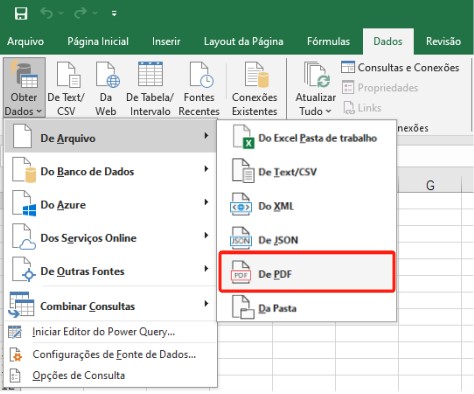
Task: Click the Obter Dados button
Action: 24,88
